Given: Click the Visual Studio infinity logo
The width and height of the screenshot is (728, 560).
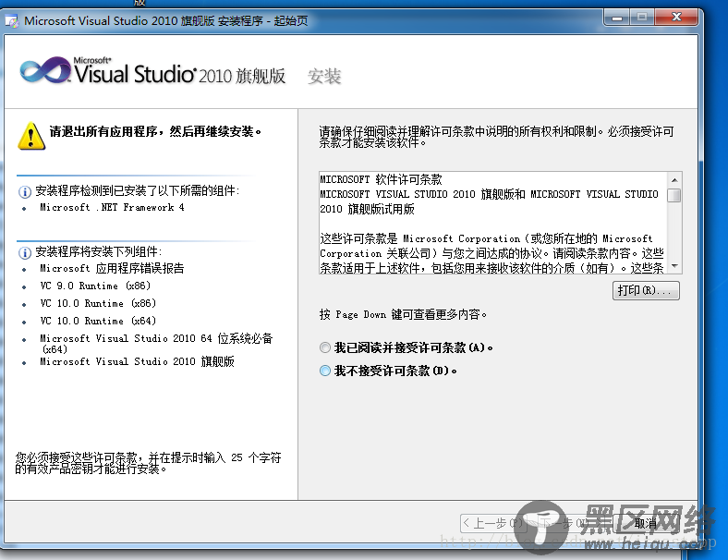Looking at the screenshot, I should pyautogui.click(x=45, y=70).
